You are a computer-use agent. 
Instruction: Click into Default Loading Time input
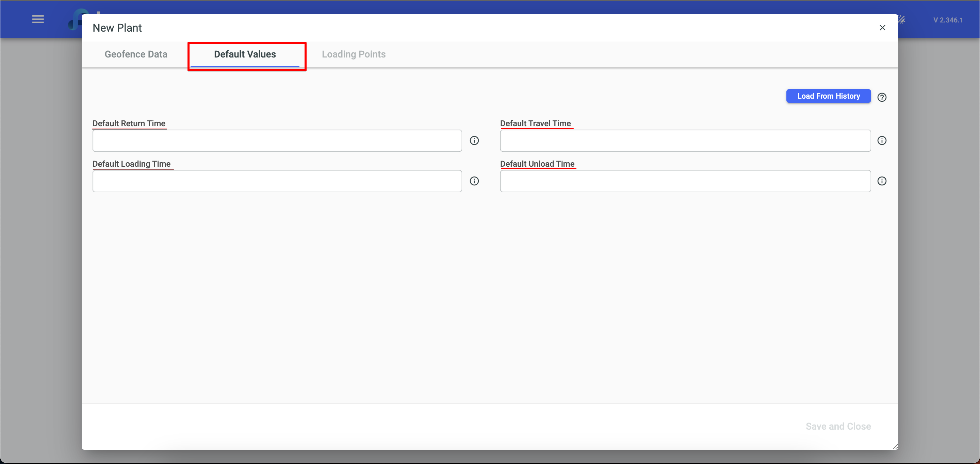tap(277, 181)
